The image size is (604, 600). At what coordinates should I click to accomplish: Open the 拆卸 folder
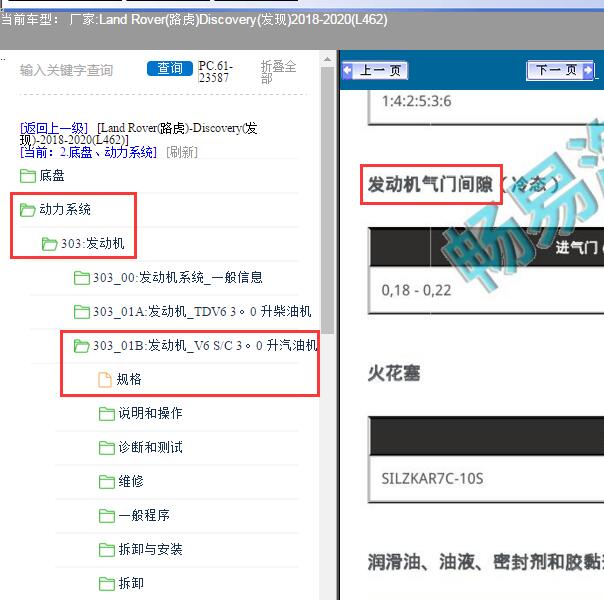(x=131, y=583)
